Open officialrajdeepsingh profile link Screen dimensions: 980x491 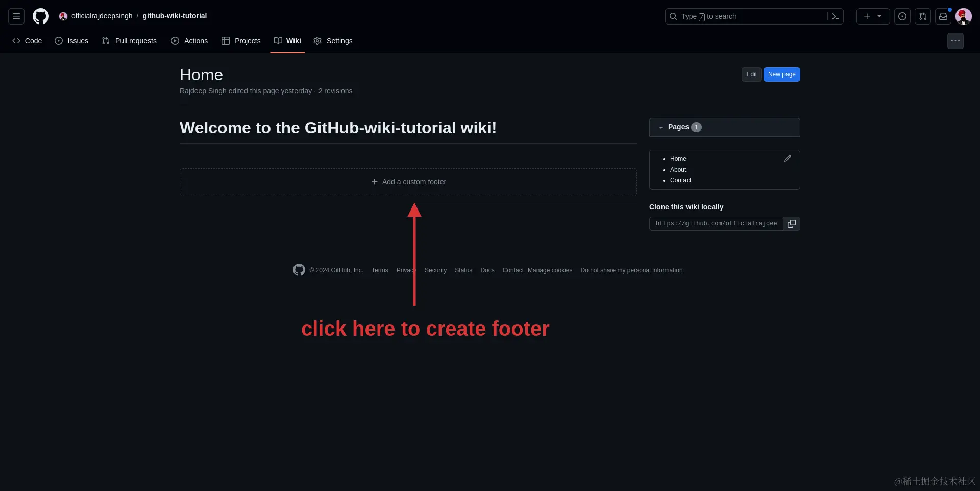[x=102, y=16]
